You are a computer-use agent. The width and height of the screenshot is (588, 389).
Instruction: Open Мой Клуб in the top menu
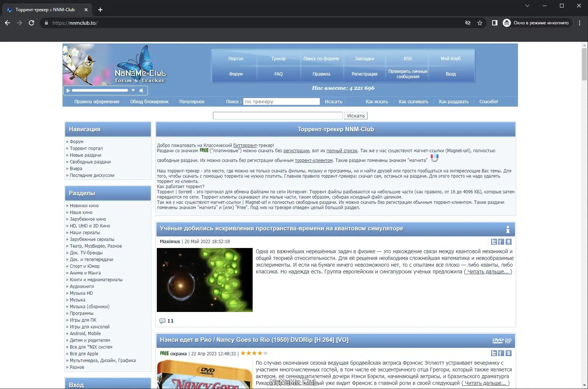451,59
